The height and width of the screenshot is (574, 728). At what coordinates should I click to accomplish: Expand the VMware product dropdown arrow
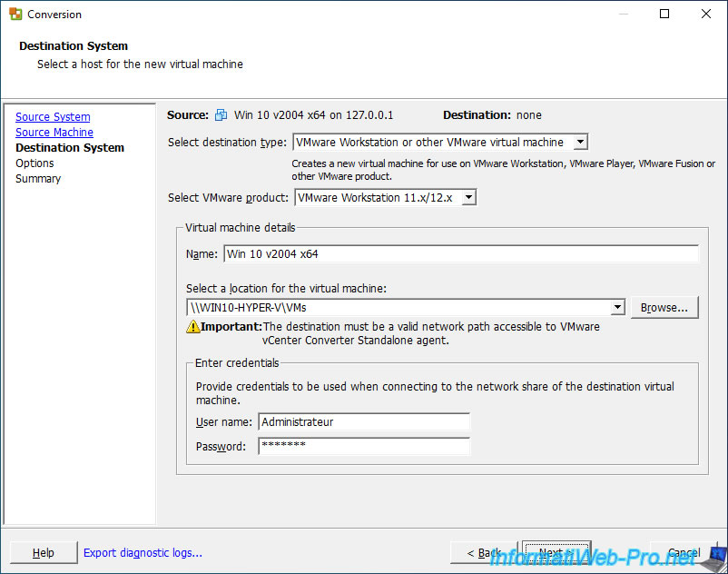pos(469,197)
